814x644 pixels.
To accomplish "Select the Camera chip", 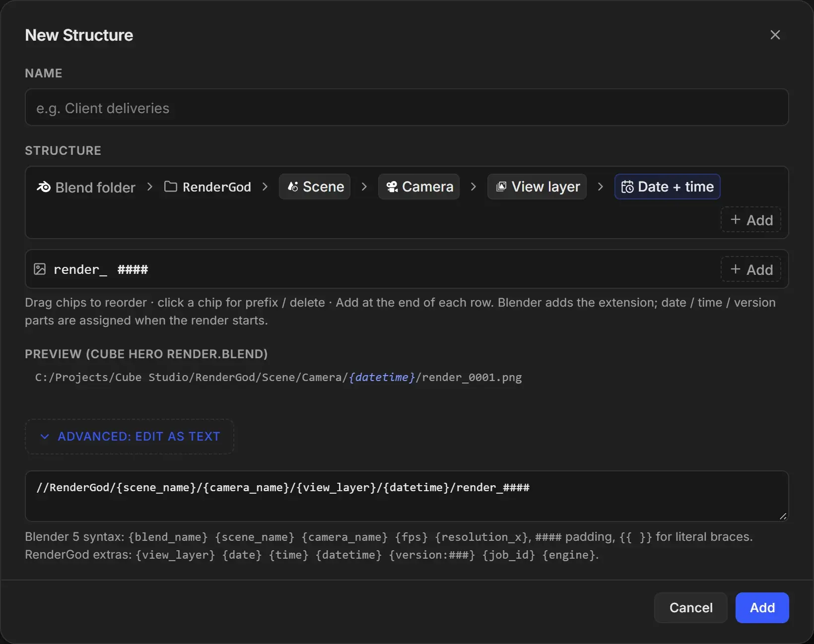I will (x=419, y=187).
